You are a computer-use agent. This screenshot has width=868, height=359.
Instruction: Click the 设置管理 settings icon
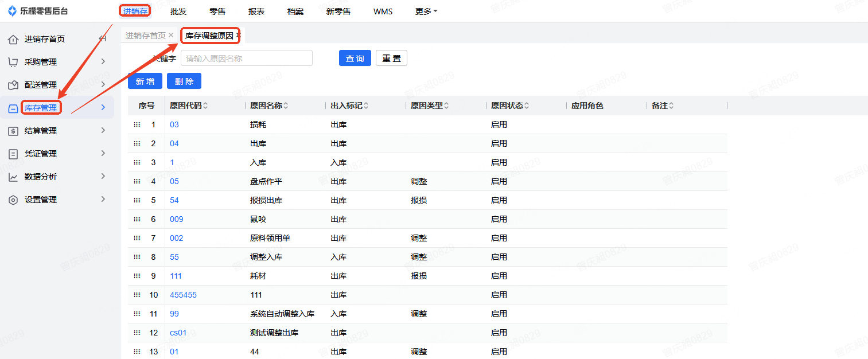(x=13, y=200)
